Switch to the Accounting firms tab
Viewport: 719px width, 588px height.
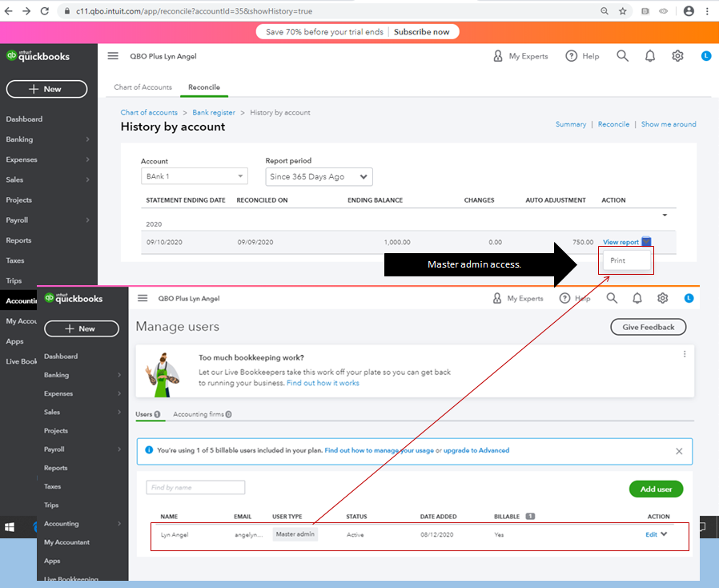pyautogui.click(x=203, y=414)
